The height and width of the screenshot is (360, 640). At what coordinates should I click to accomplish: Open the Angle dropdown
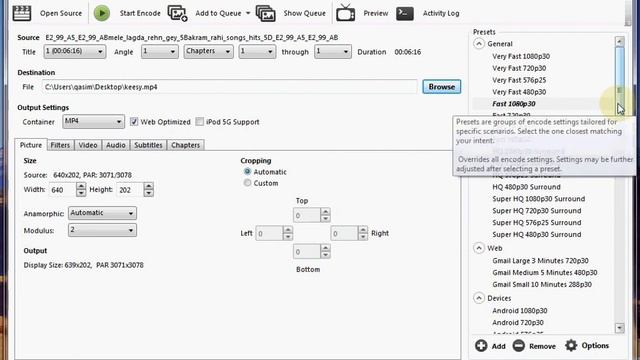(160, 51)
